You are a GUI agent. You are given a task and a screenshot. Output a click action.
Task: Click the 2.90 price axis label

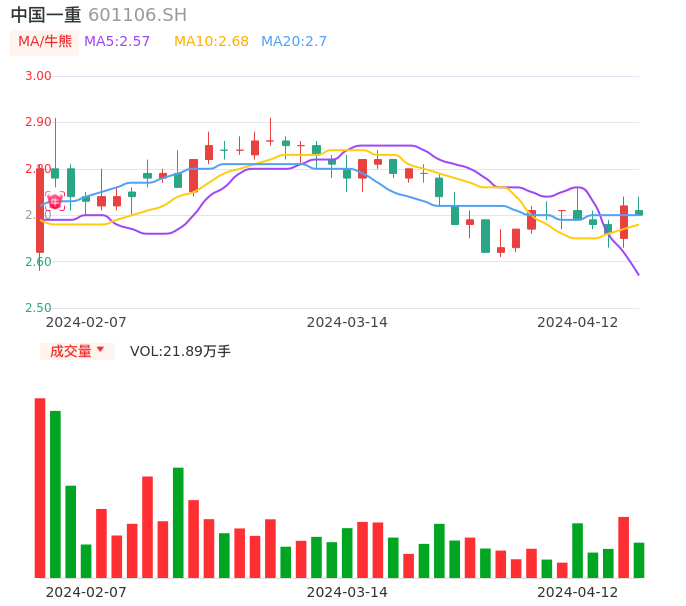point(38,122)
